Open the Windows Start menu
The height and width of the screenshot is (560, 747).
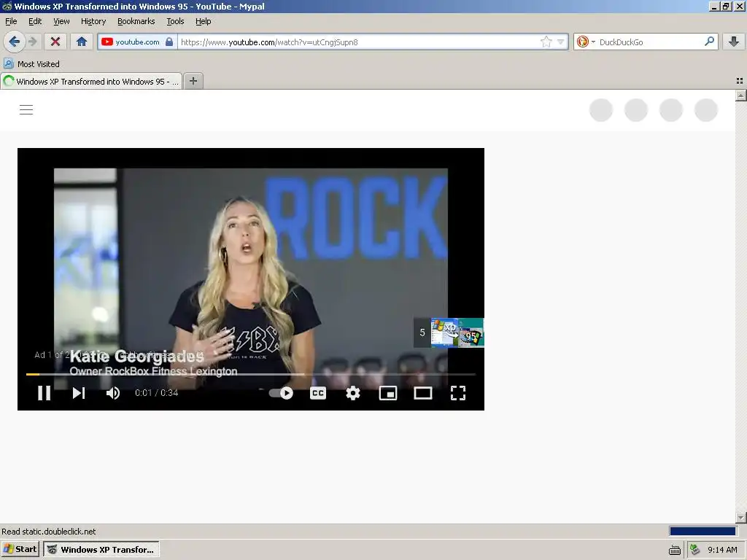tap(20, 549)
